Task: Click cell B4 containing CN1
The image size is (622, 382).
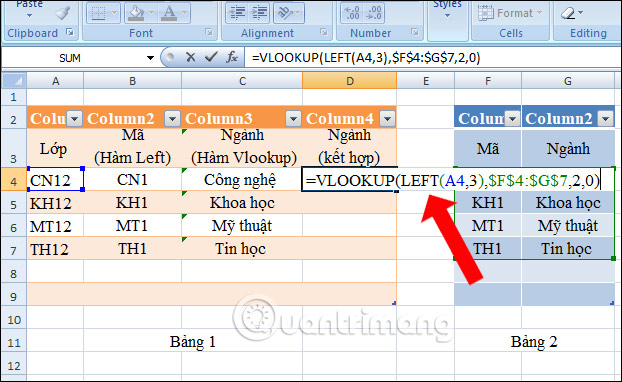Action: pos(132,180)
